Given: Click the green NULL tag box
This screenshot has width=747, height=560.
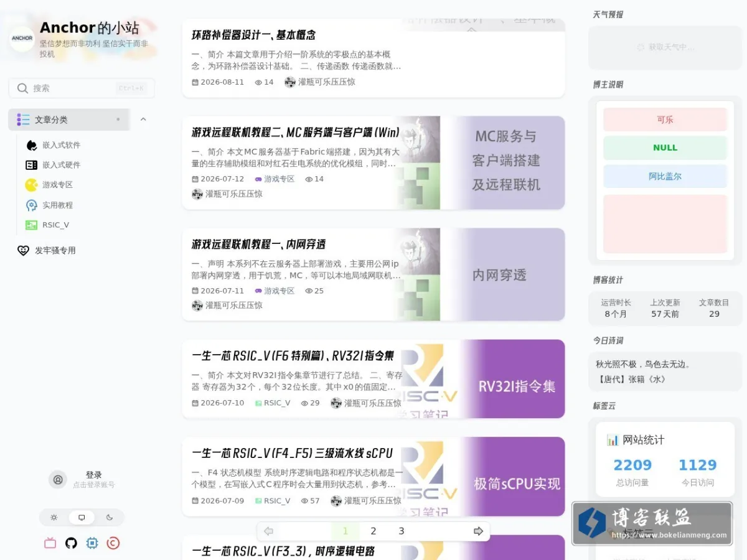Looking at the screenshot, I should 665,148.
